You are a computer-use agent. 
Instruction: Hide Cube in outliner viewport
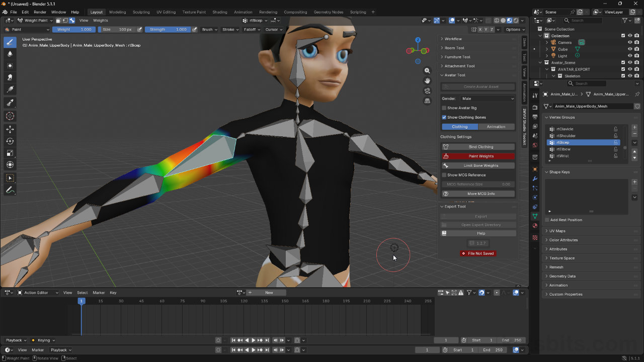coord(630,49)
